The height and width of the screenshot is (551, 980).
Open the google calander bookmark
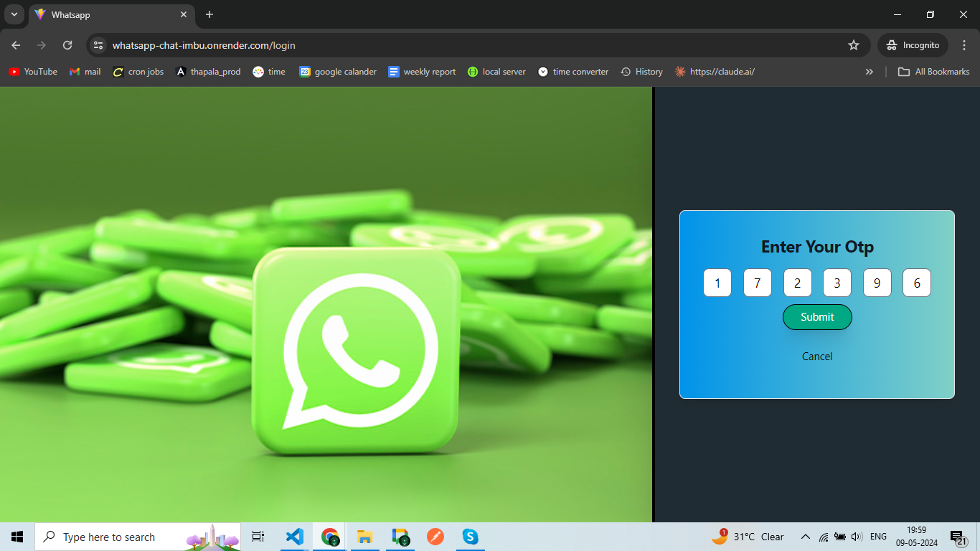(338, 72)
